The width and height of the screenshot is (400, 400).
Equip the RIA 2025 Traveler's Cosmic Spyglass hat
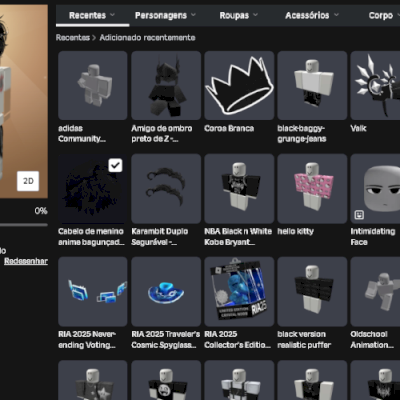click(166, 291)
